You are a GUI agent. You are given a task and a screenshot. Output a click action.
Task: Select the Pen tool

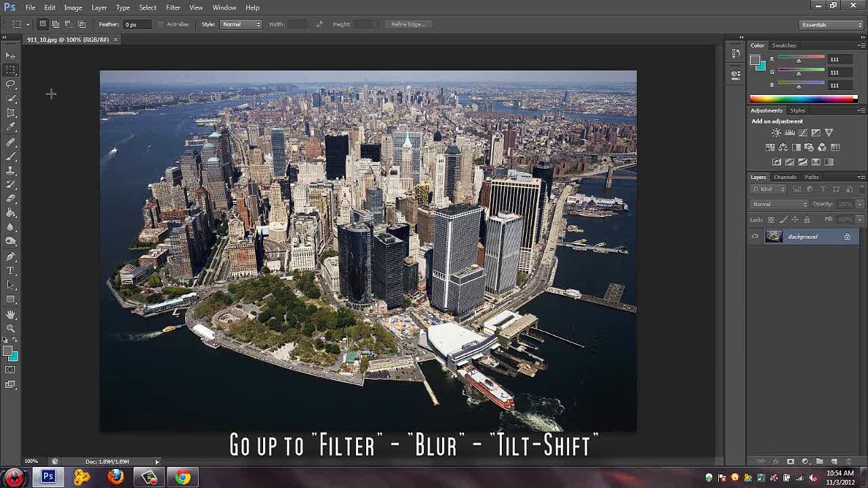coord(11,257)
